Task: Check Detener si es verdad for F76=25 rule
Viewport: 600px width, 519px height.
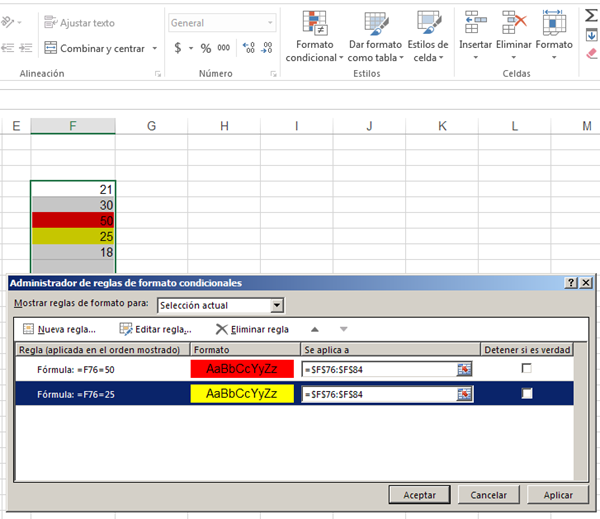Action: click(x=527, y=394)
